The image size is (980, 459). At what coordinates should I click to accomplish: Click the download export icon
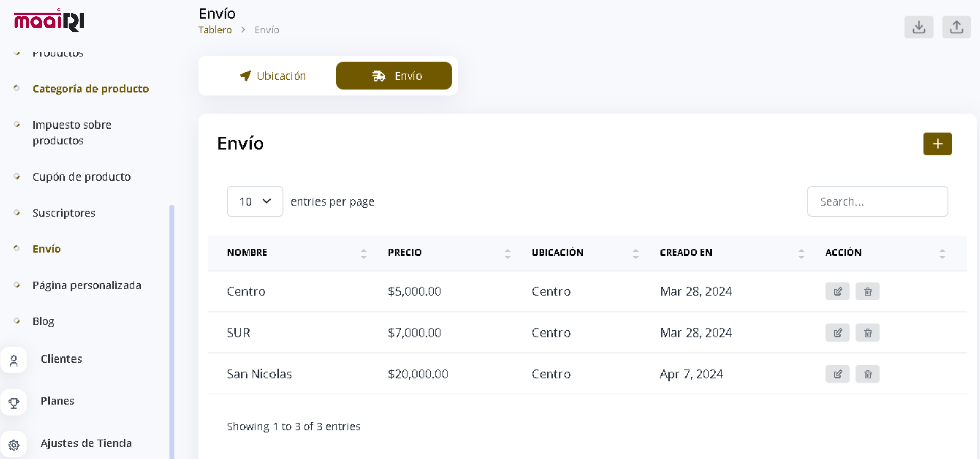click(919, 27)
